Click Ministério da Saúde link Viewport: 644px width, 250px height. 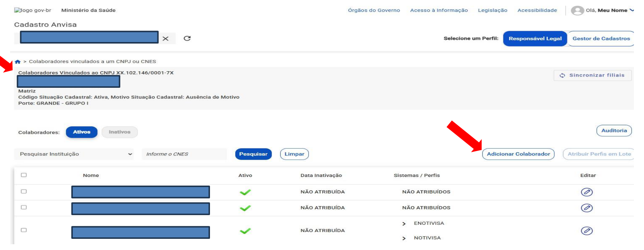(89, 10)
